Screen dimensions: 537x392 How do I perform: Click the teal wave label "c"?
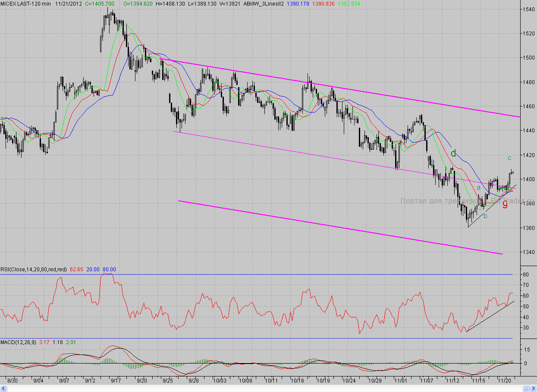click(509, 157)
